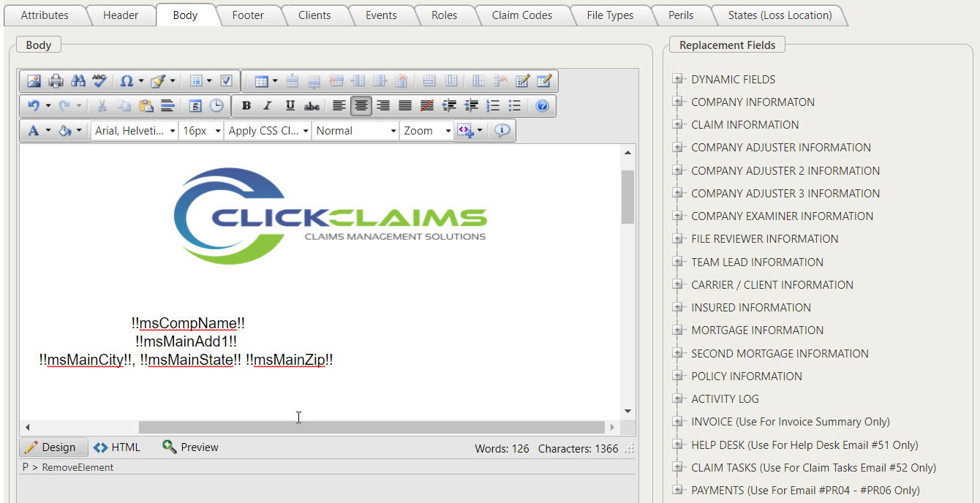This screenshot has width=980, height=503.
Task: Pick the background color (paint bucket)
Action: click(x=64, y=131)
